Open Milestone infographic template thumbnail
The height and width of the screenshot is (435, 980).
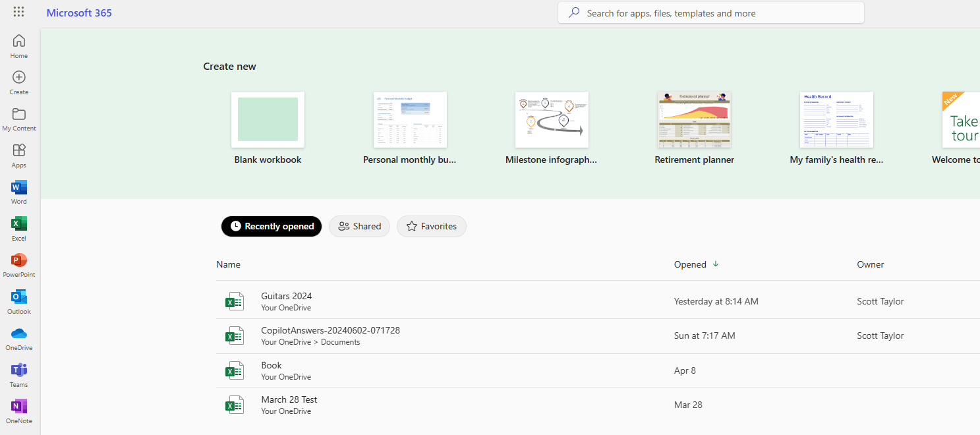coord(552,119)
